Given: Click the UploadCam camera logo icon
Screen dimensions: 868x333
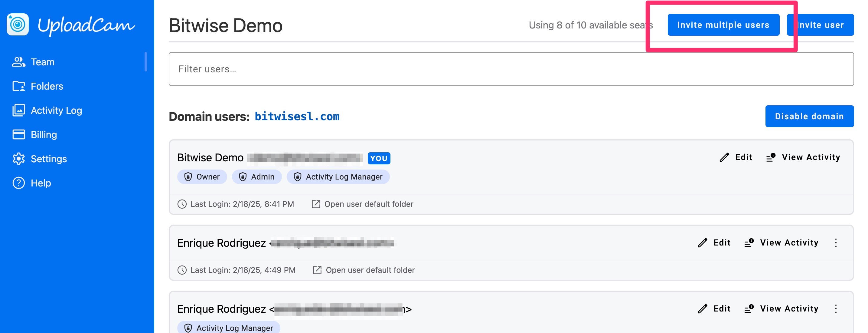Looking at the screenshot, I should pyautogui.click(x=18, y=25).
